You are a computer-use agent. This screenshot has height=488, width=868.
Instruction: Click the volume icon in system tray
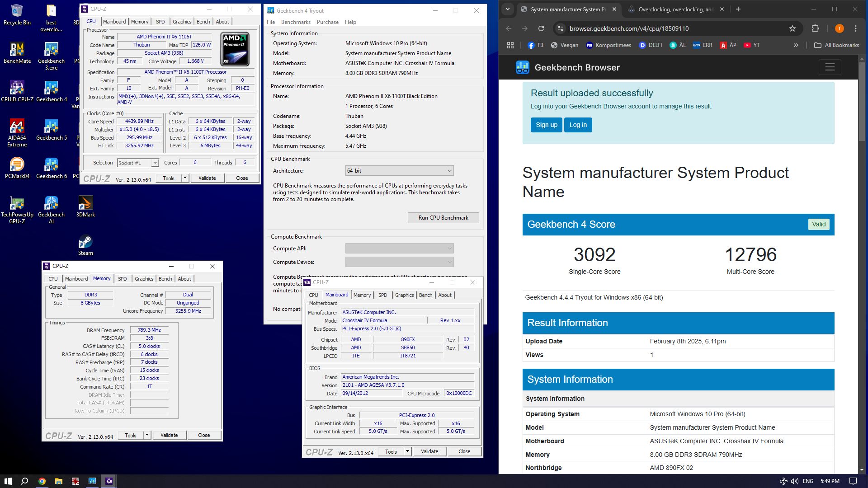point(794,481)
